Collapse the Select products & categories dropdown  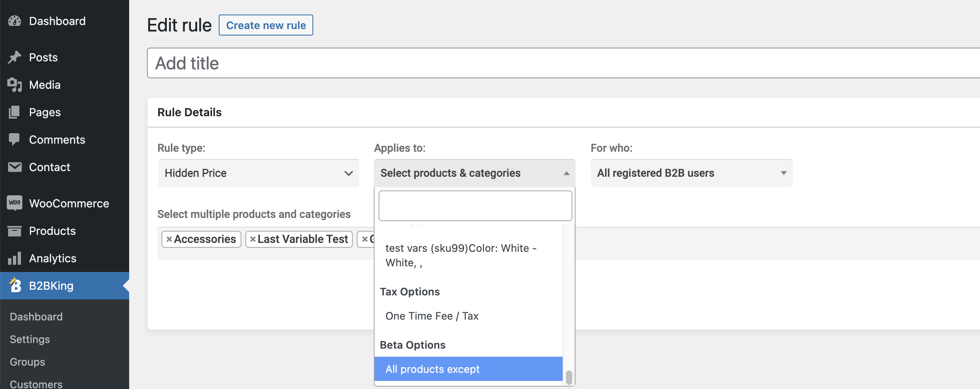(x=475, y=173)
